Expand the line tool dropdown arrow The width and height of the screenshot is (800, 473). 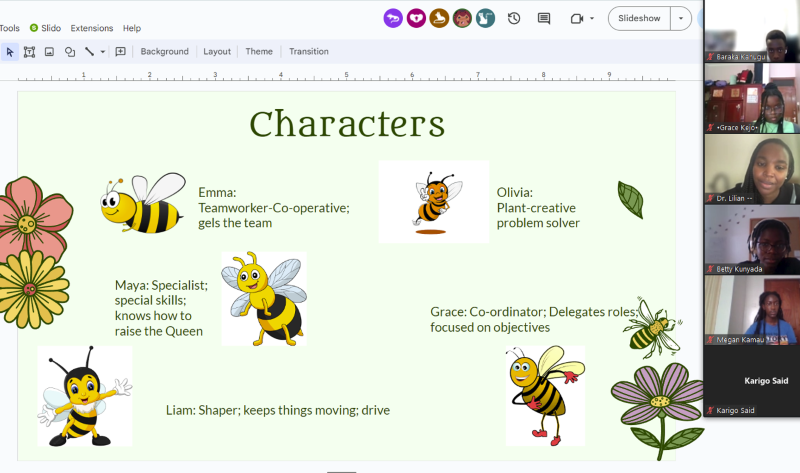click(103, 52)
